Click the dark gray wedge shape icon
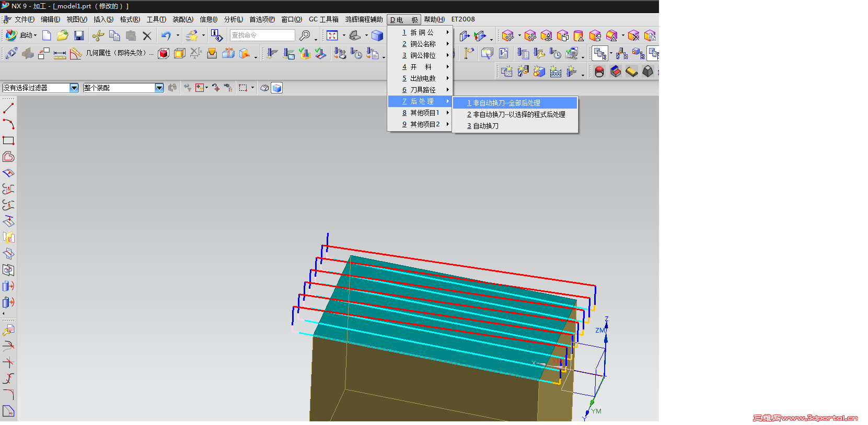The height and width of the screenshot is (425, 868). tap(648, 71)
